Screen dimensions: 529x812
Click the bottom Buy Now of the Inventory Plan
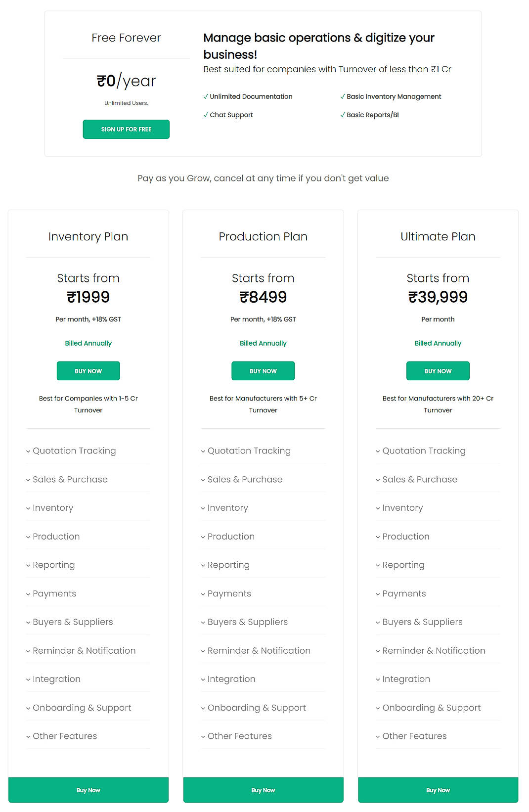[88, 790]
